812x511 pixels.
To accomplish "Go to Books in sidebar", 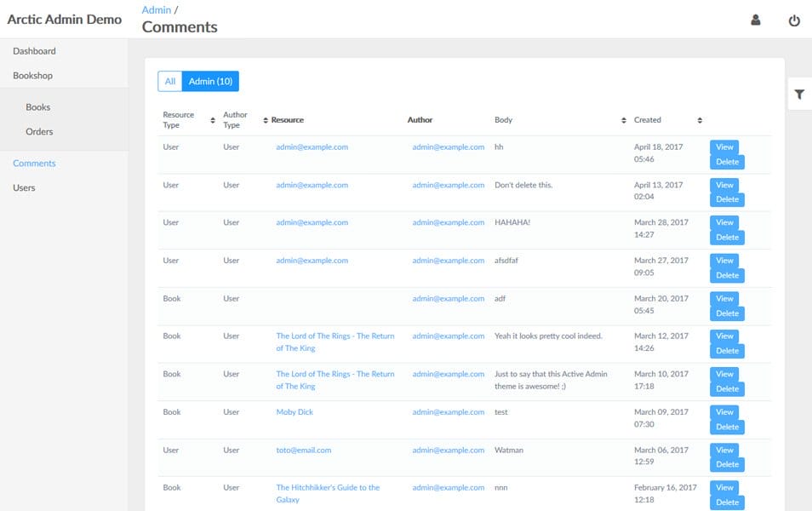I will click(x=38, y=107).
